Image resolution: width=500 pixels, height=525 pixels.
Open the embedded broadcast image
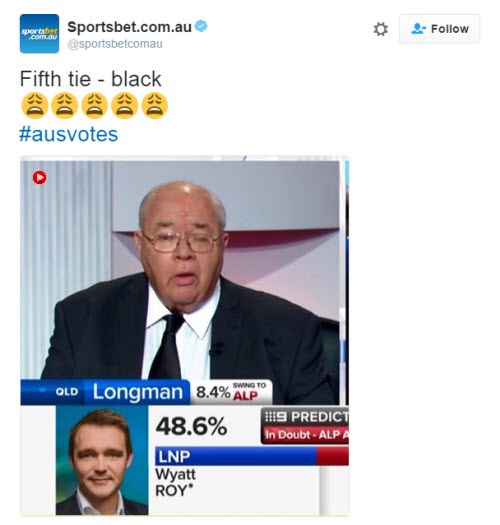tap(185, 335)
